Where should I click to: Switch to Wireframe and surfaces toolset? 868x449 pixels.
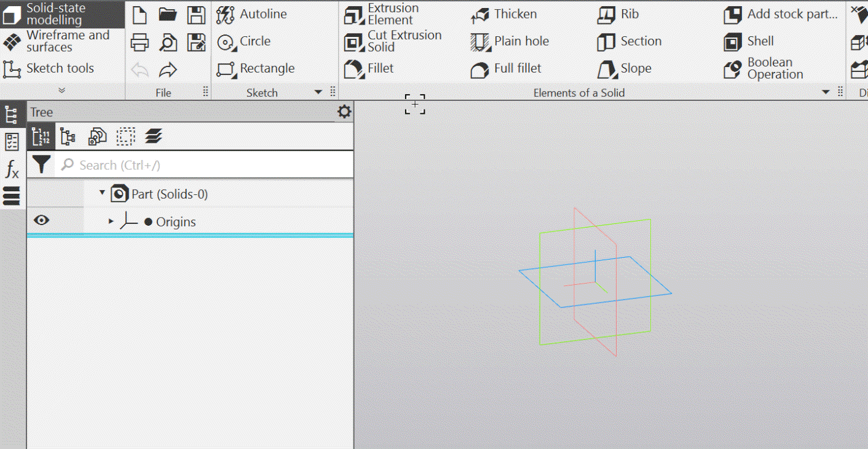[x=61, y=41]
